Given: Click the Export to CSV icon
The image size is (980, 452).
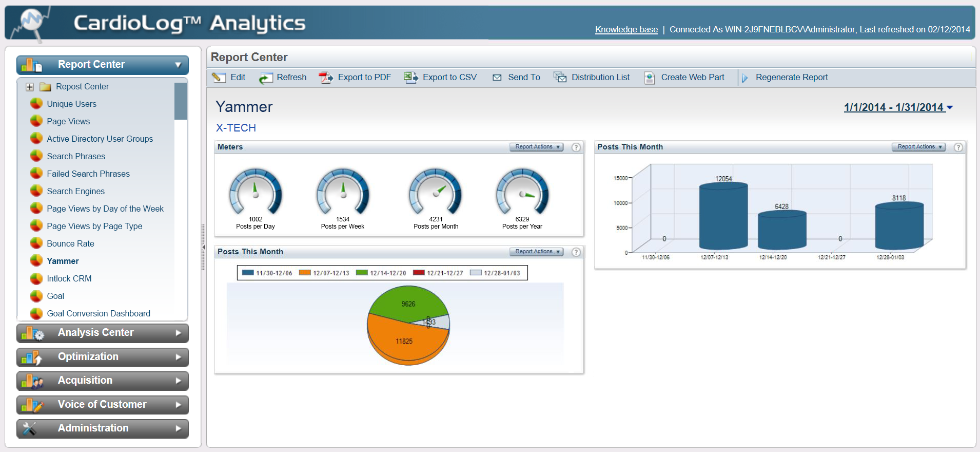Looking at the screenshot, I should click(411, 78).
